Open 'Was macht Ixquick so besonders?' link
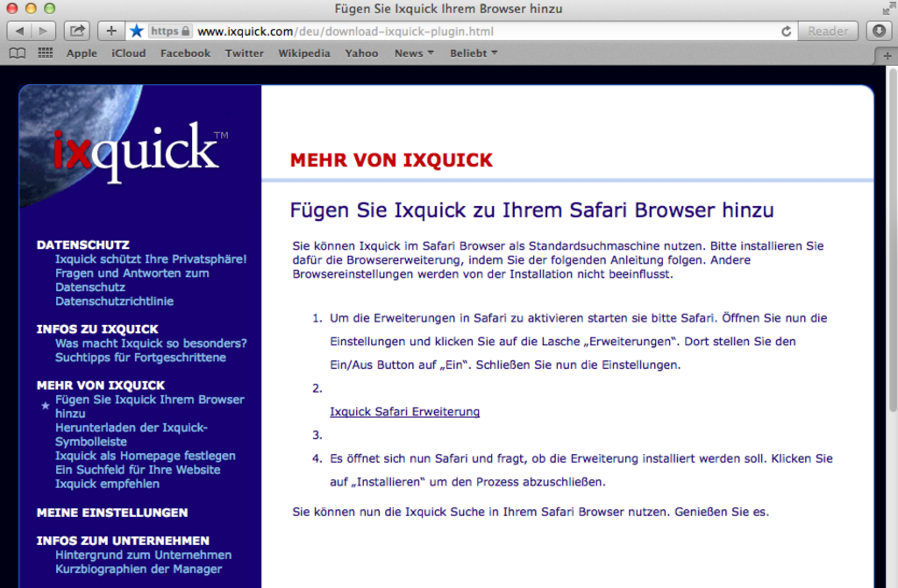The height and width of the screenshot is (588, 898). 151,344
